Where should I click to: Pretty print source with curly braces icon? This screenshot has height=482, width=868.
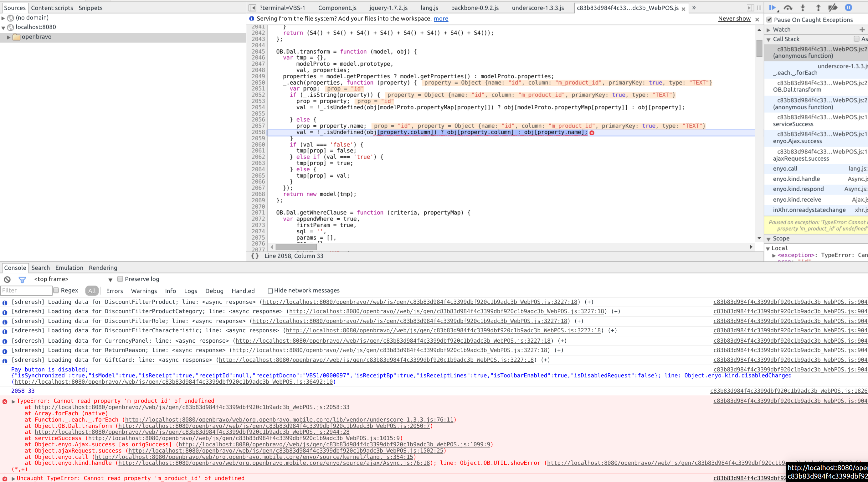[255, 256]
